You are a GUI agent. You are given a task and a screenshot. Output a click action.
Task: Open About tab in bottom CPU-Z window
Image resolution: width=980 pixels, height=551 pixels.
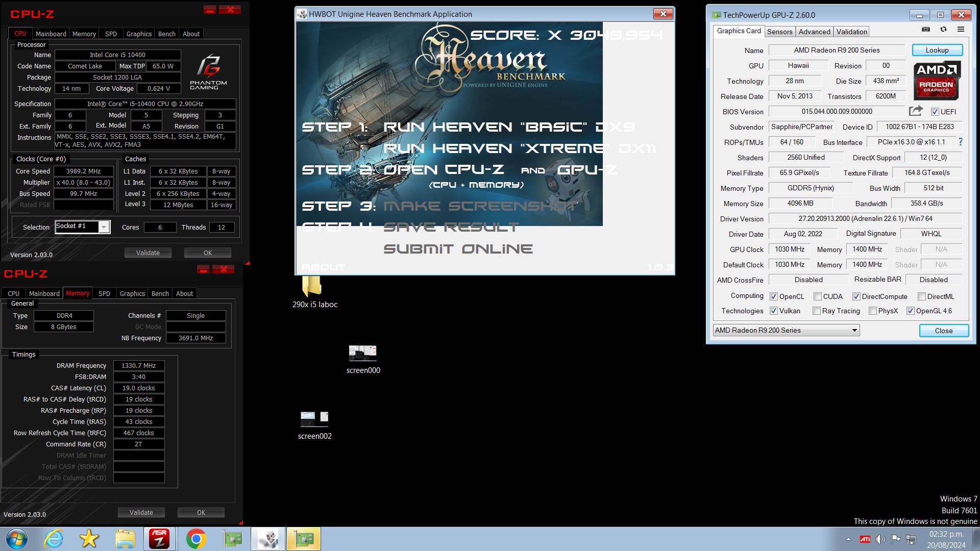184,293
